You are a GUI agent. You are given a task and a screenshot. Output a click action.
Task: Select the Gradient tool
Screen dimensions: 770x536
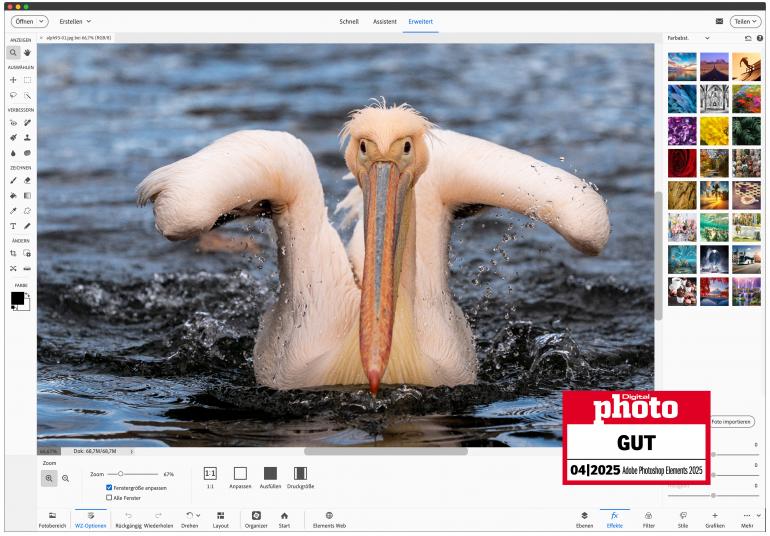pos(28,196)
